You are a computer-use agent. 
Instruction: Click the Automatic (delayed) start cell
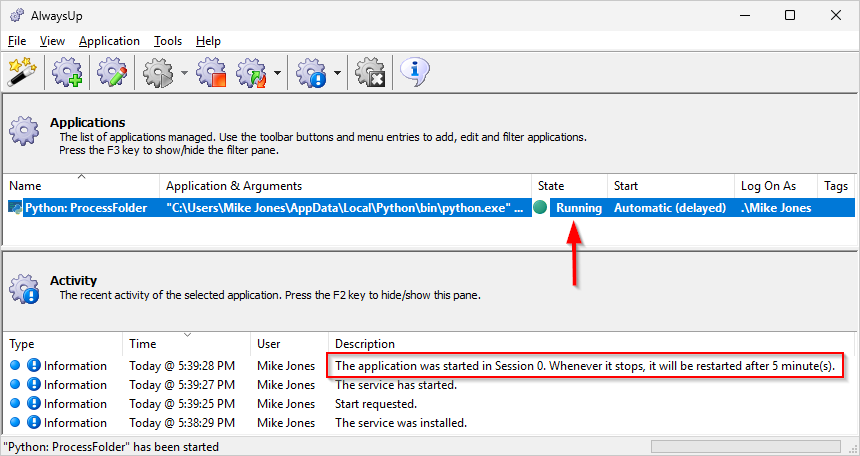[670, 208]
